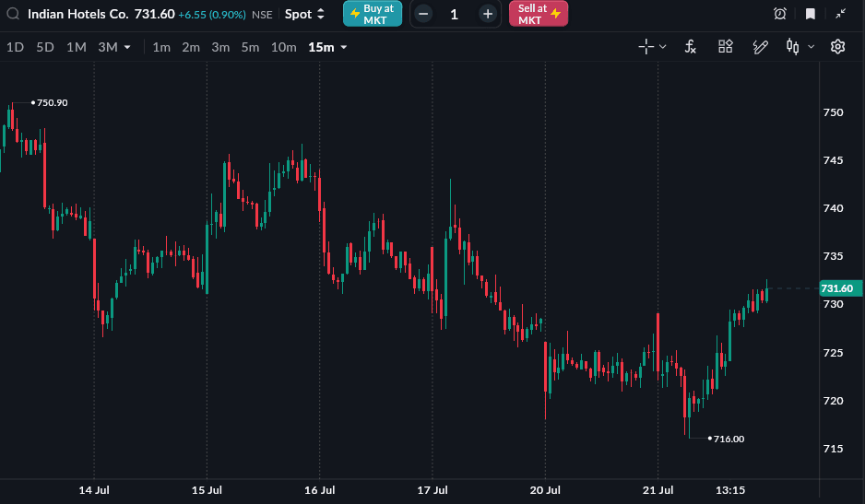Open the fx indicators menu
This screenshot has width=865, height=504.
pyautogui.click(x=690, y=47)
